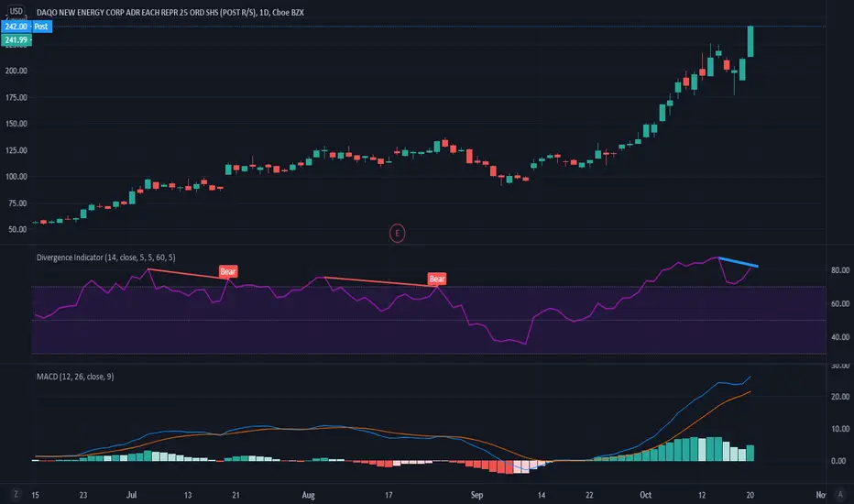Click the 20.00 level on the MACD scale
854x504 pixels.
click(x=840, y=397)
